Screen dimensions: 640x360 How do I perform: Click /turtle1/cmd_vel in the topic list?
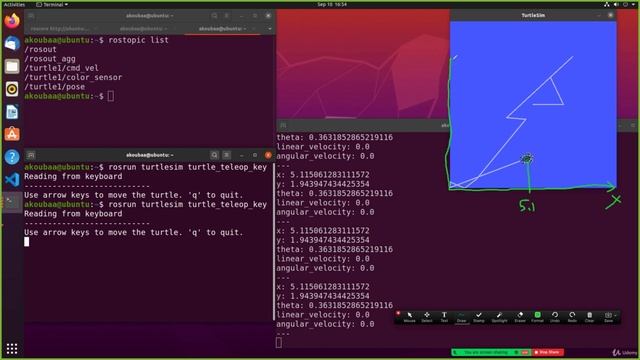point(61,68)
